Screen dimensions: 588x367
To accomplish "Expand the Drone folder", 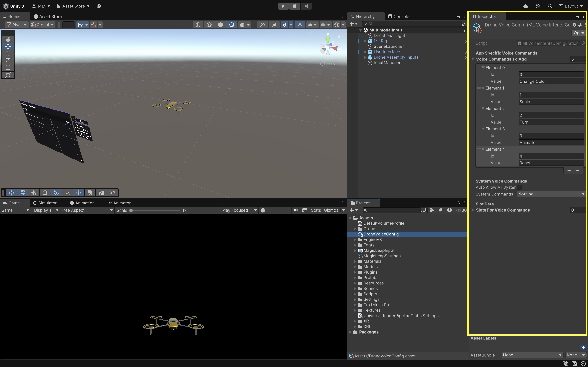I will [355, 229].
